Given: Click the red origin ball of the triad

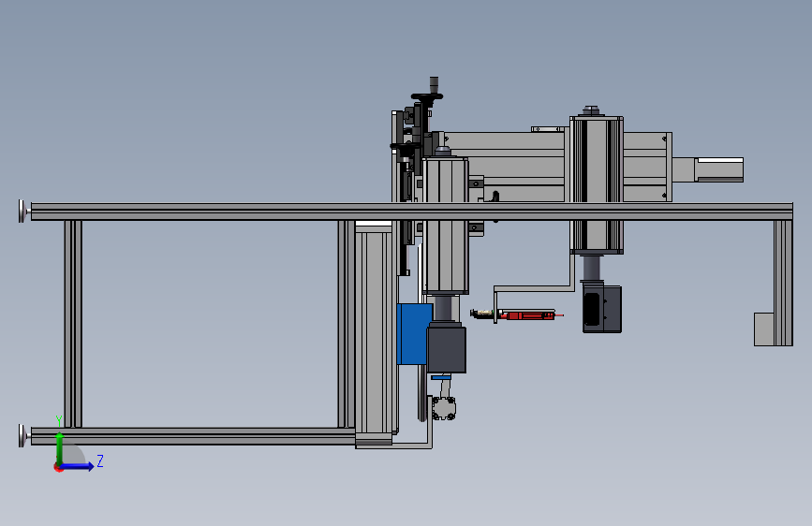Looking at the screenshot, I should click(x=57, y=467).
